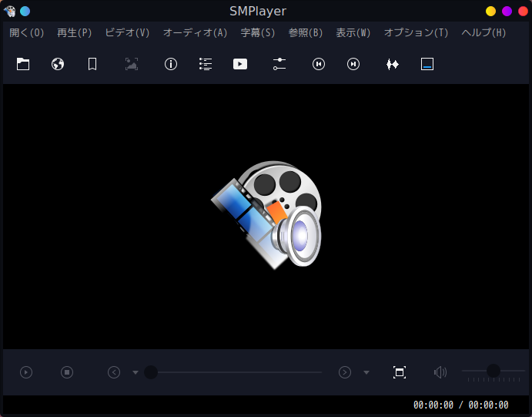Open file via folder toolbar icon
This screenshot has width=532, height=417.
point(23,64)
